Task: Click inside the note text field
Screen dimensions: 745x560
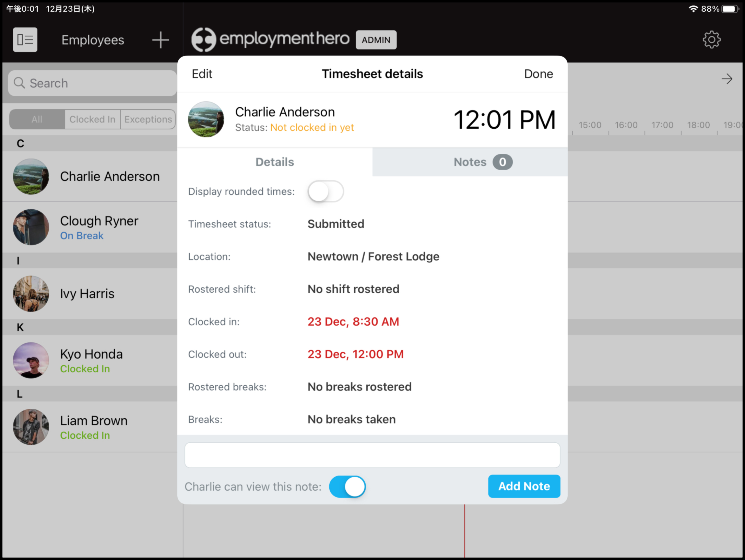Action: [372, 455]
